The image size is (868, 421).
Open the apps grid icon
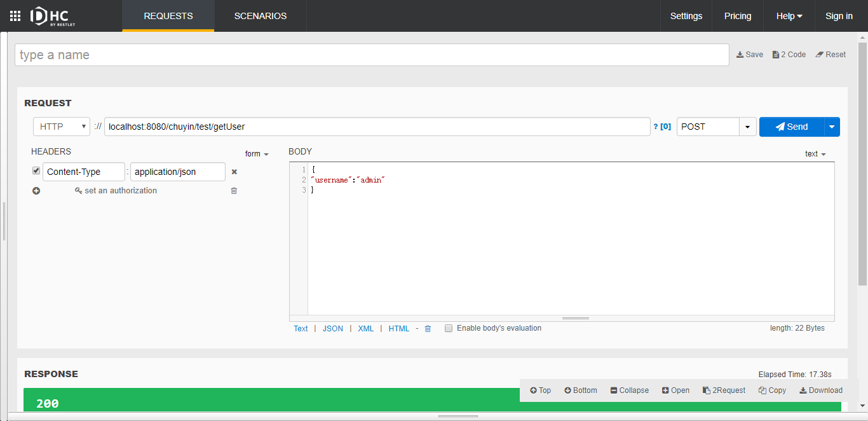click(15, 16)
